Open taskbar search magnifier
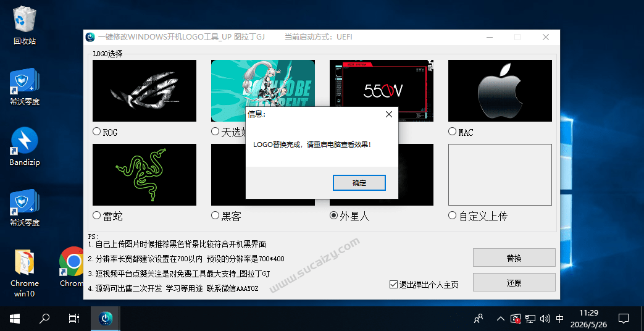This screenshot has width=644, height=331. (44, 318)
